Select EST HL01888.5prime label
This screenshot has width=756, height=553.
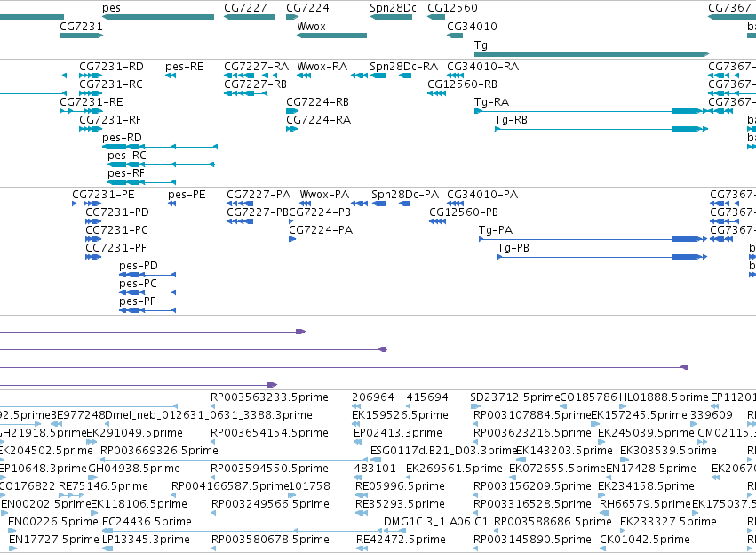(664, 397)
